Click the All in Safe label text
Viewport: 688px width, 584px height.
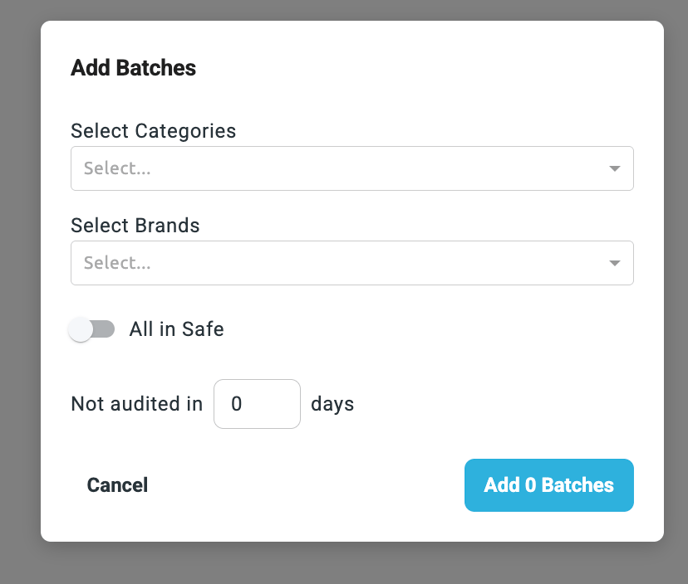[x=176, y=329]
